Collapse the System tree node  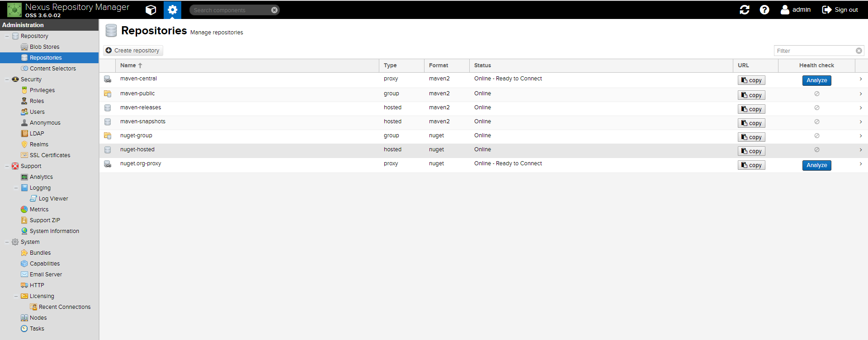click(x=7, y=242)
